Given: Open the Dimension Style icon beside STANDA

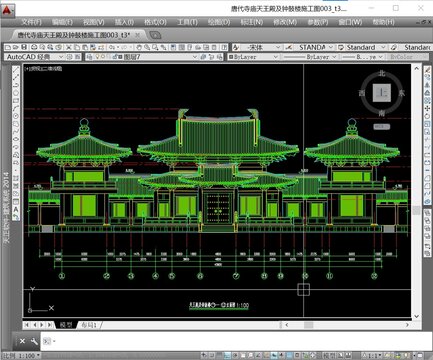Looking at the screenshot, I should (x=289, y=48).
